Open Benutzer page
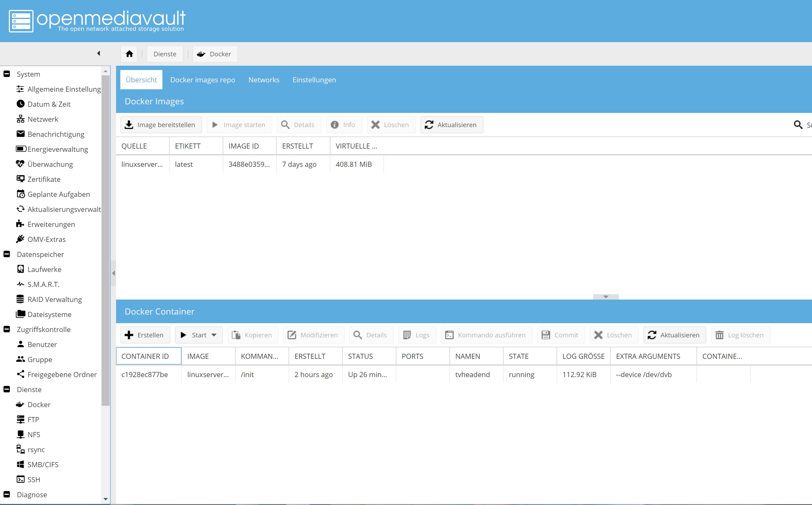 [x=36, y=345]
